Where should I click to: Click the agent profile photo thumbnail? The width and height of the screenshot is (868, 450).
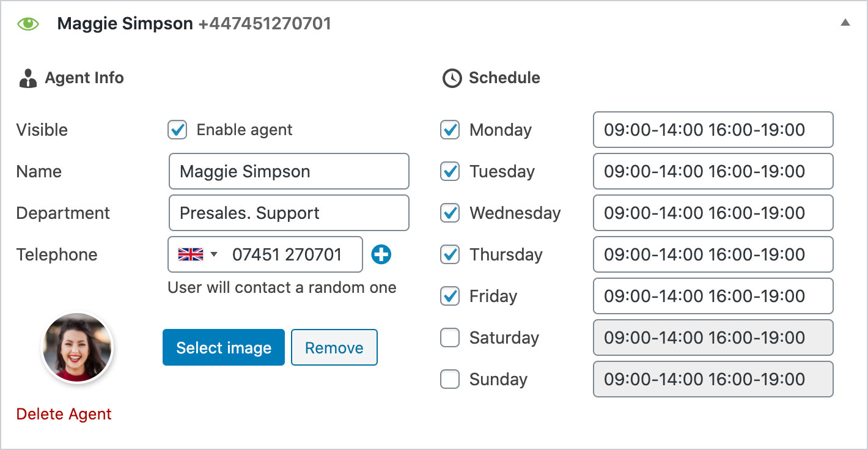click(77, 348)
